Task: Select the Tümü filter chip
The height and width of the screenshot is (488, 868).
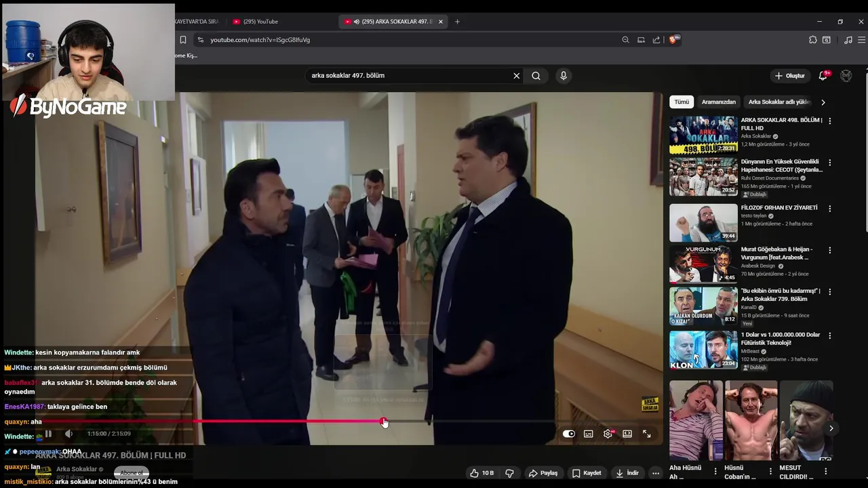Action: coord(682,102)
